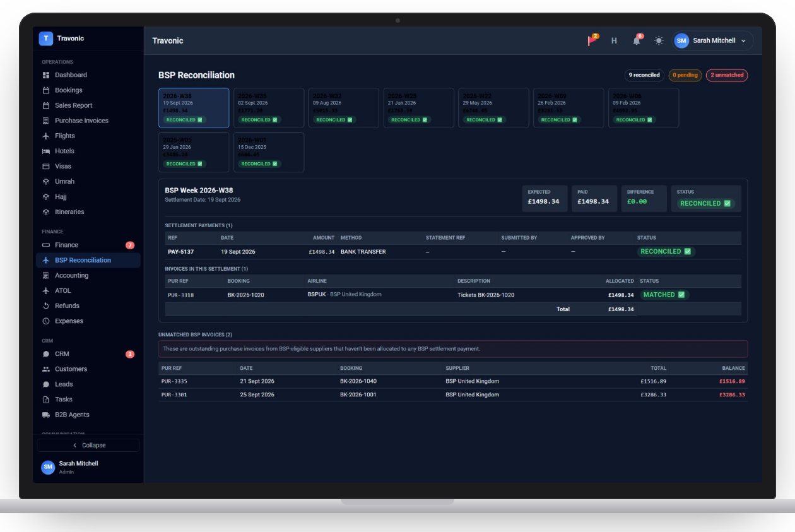
Task: Expand the Sarah Mitchell account dropdown
Action: tap(713, 40)
